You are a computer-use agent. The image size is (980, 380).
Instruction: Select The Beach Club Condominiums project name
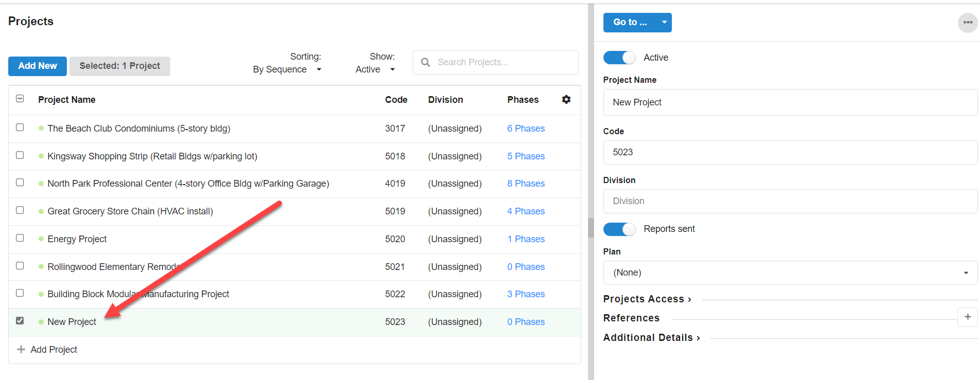coord(139,129)
